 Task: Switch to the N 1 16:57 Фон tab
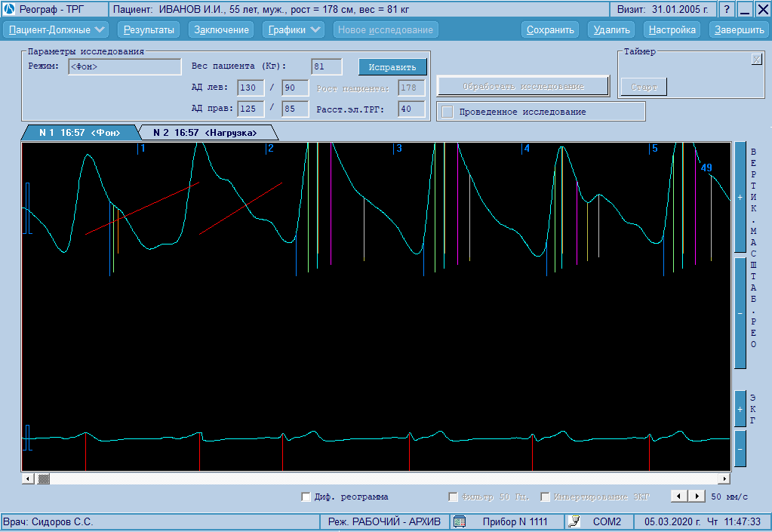pos(80,133)
